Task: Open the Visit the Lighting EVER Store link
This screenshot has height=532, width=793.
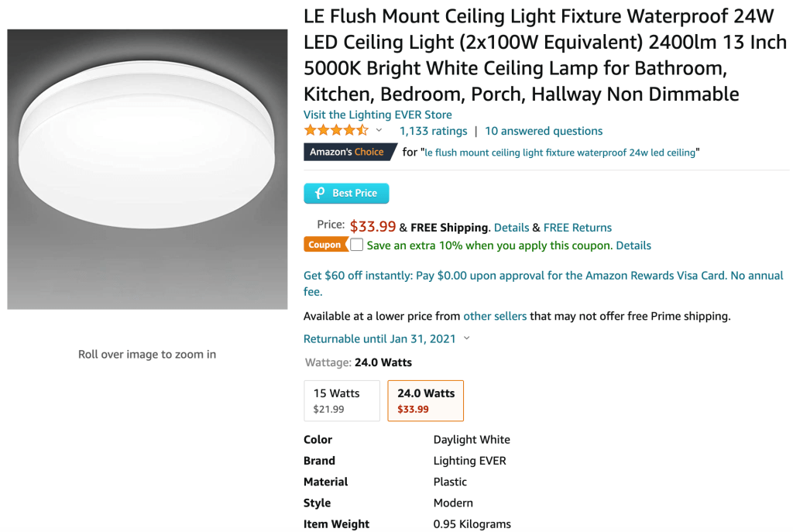Action: pos(377,115)
